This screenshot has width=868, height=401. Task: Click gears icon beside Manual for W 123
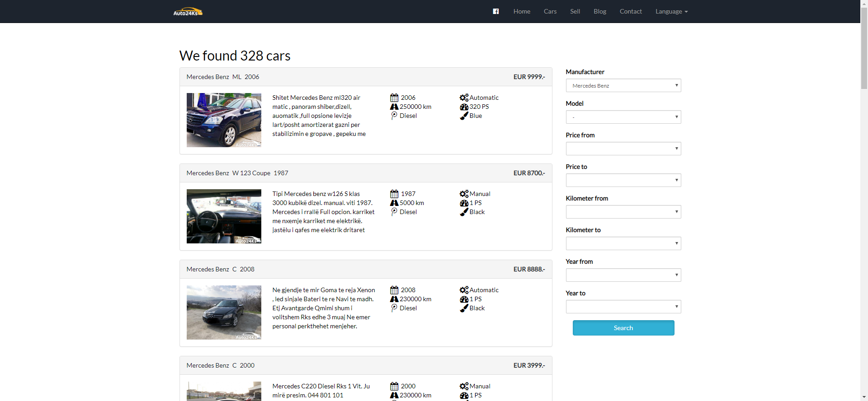click(x=464, y=194)
